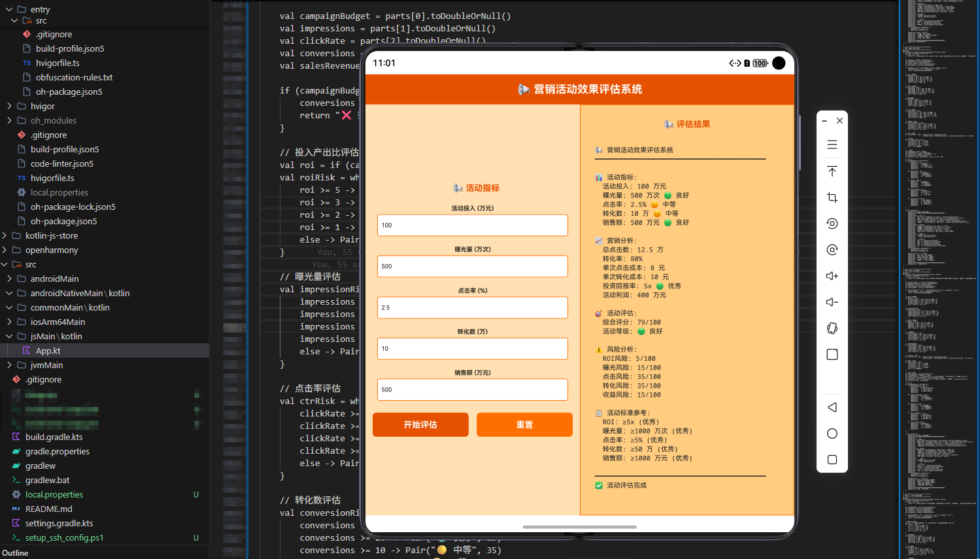Viewport: 980px width, 559px height.
Task: Collapse the entry folder
Action: tap(9, 9)
